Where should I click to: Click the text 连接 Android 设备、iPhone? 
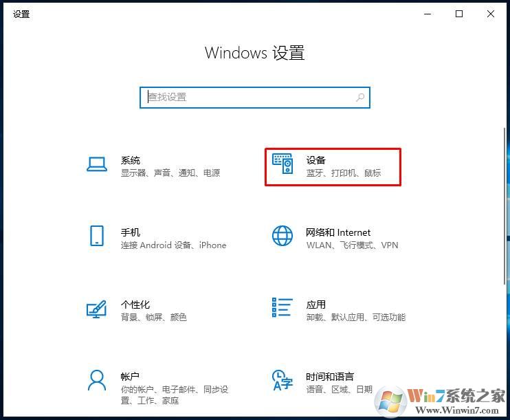click(x=174, y=245)
